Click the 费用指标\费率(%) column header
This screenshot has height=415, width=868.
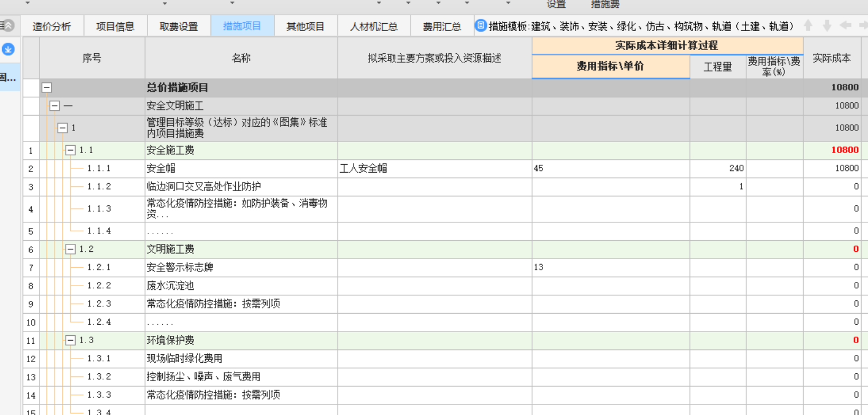[774, 67]
